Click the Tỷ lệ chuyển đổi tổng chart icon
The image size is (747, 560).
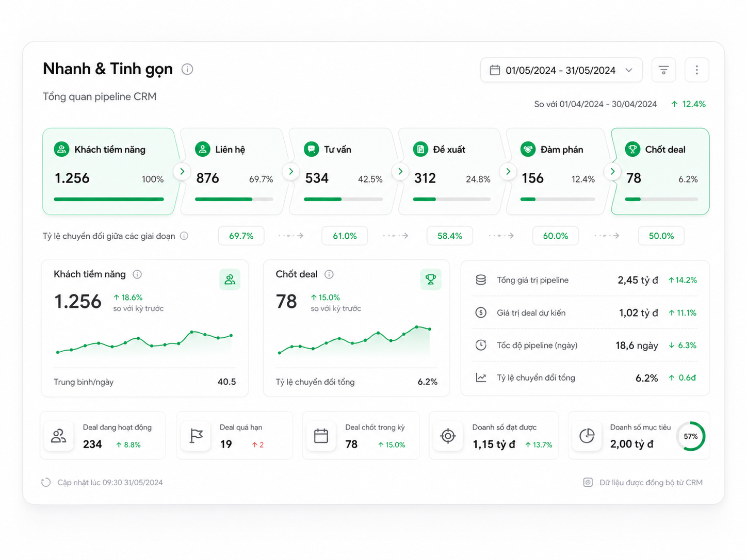point(481,377)
